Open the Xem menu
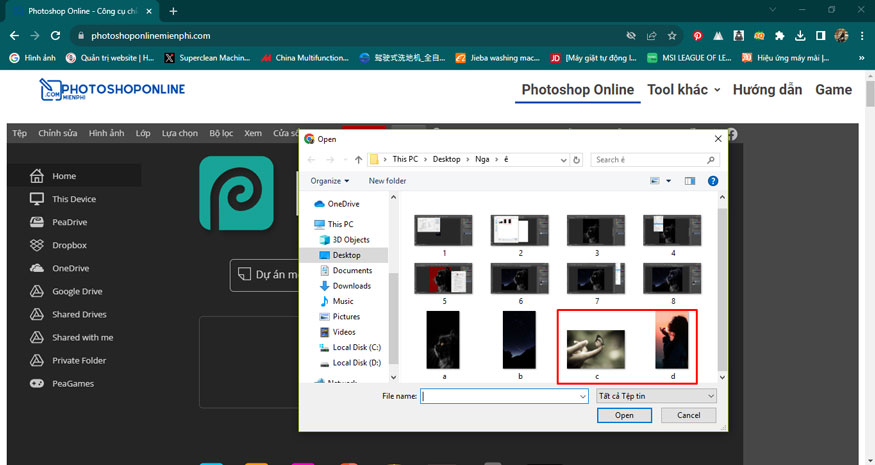Viewport: 875px width, 465px height. [253, 133]
